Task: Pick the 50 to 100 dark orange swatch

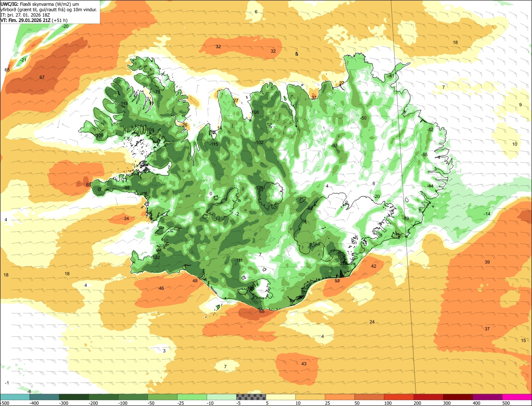Action: point(369,397)
